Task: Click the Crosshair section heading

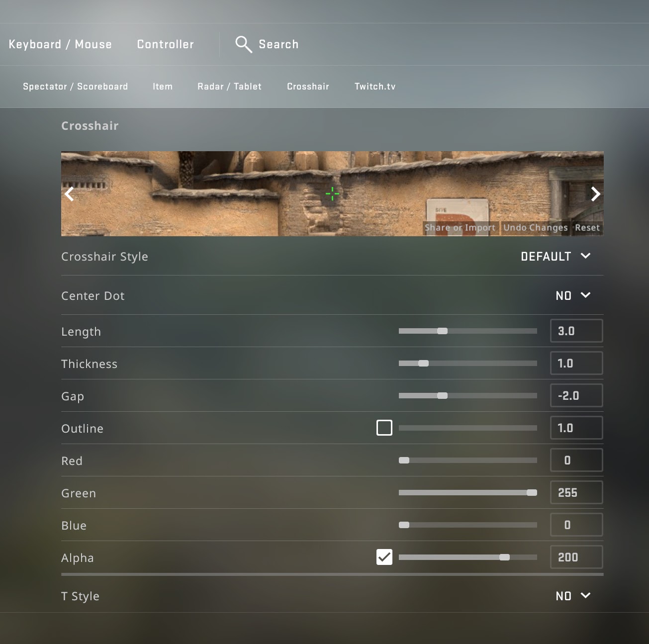Action: (90, 126)
